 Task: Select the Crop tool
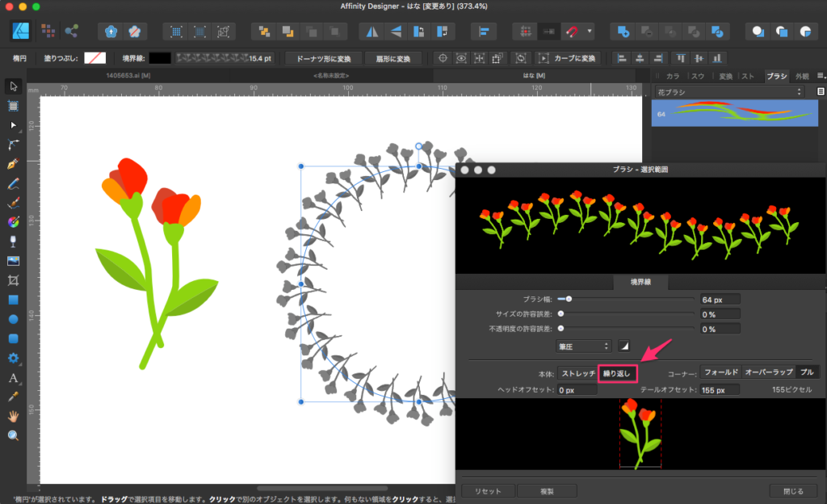click(13, 280)
